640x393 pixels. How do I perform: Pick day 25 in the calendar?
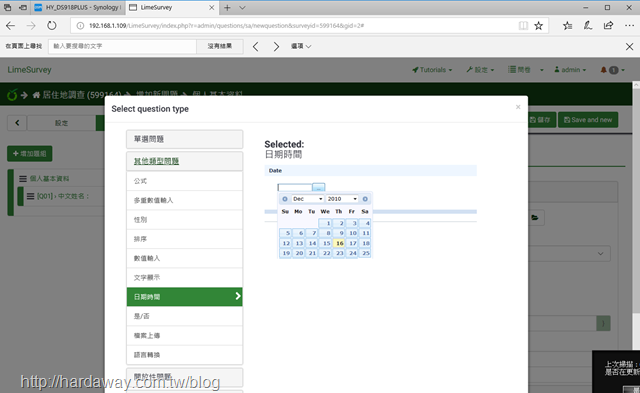[x=365, y=253]
